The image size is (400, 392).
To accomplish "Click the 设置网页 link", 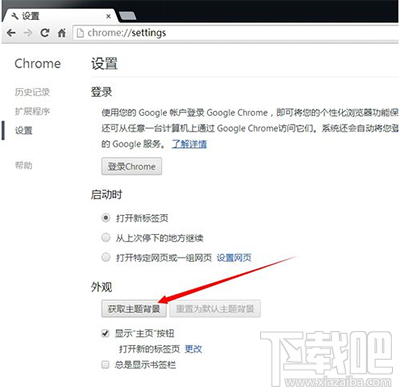I will (234, 257).
